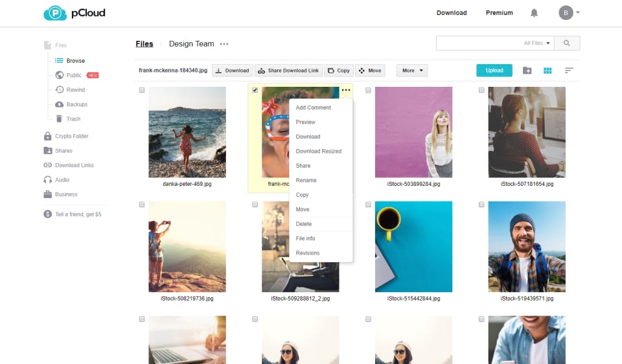Open the notifications bell icon

534,13
